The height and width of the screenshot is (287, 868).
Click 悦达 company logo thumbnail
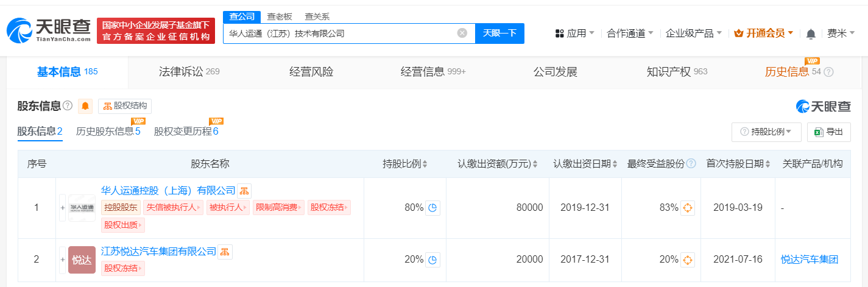coord(82,260)
